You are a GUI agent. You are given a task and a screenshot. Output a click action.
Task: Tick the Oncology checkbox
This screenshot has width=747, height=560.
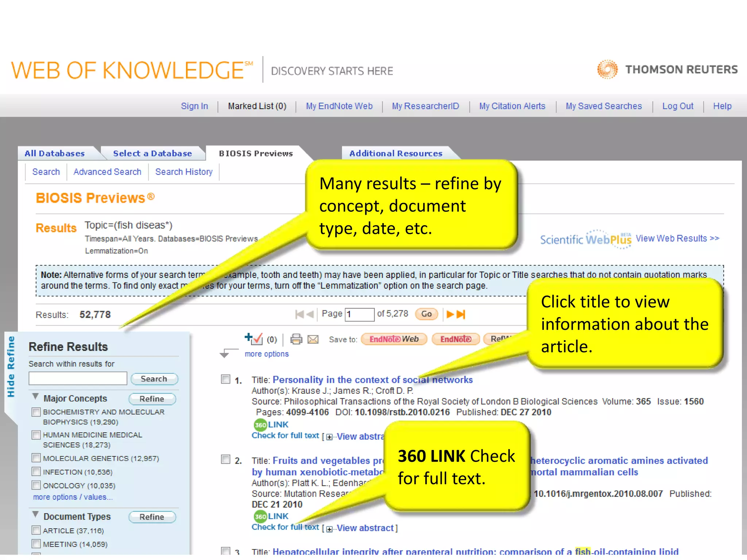point(36,485)
